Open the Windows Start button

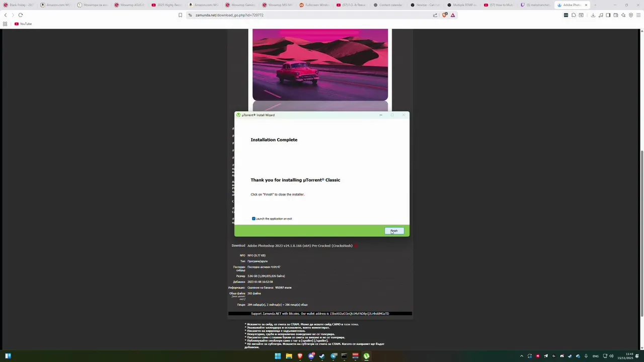pos(278,356)
